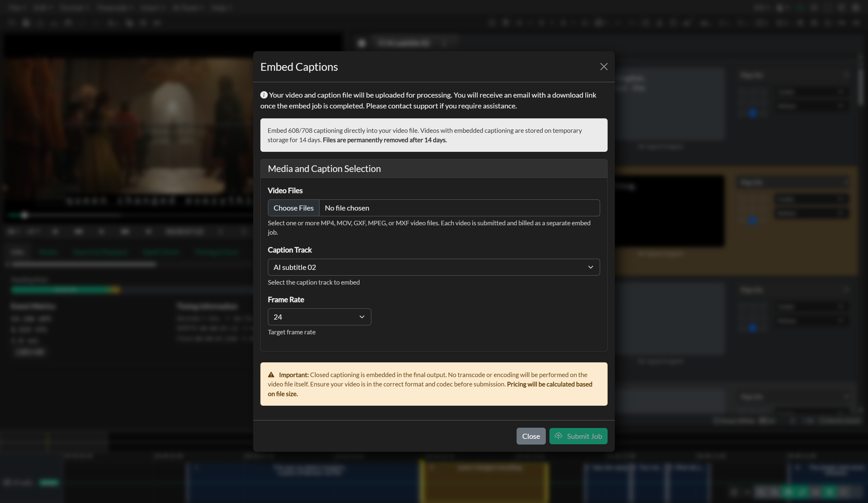Viewport: 868px width, 503px height.
Task: Click the 'Embed Captions' dialog title
Action: coord(299,67)
